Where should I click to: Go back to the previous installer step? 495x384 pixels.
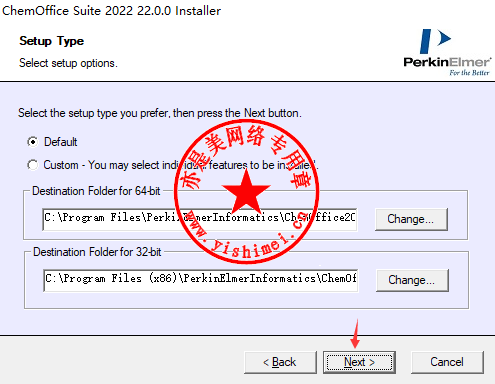coord(280,362)
